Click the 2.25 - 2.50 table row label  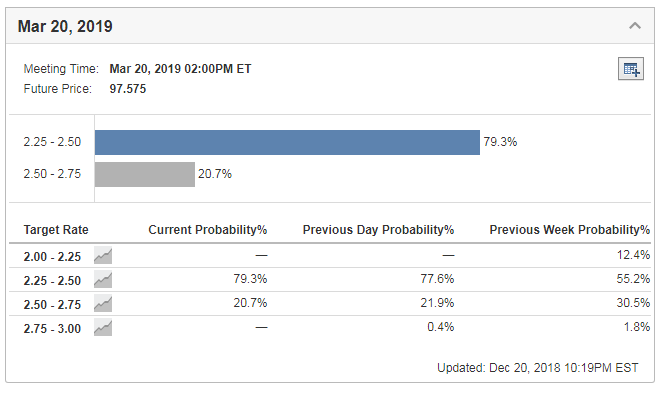[x=52, y=280]
